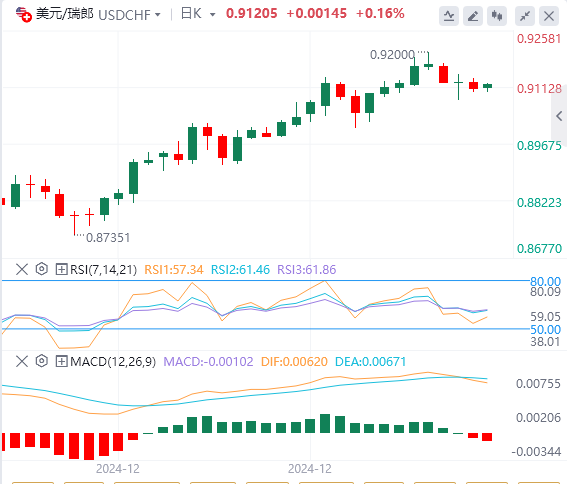Image resolution: width=567 pixels, height=484 pixels.
Task: Click the collapse fullscreen arrows icon
Action: [x=525, y=16]
